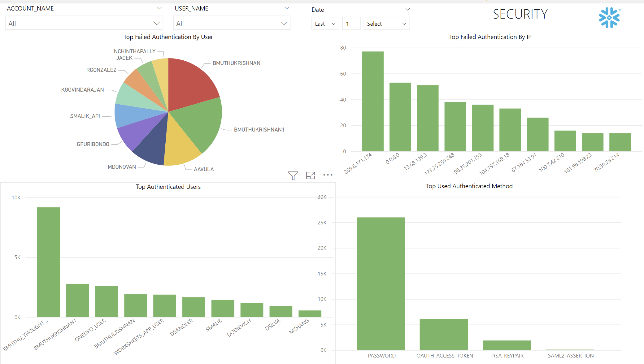Click the date number input showing 1
The image size is (644, 364).
351,24
